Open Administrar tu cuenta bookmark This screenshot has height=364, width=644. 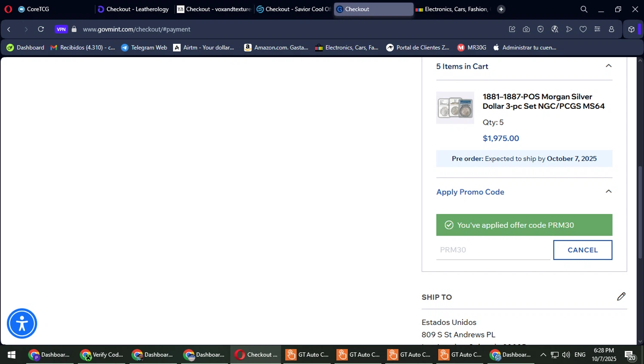pos(525,48)
